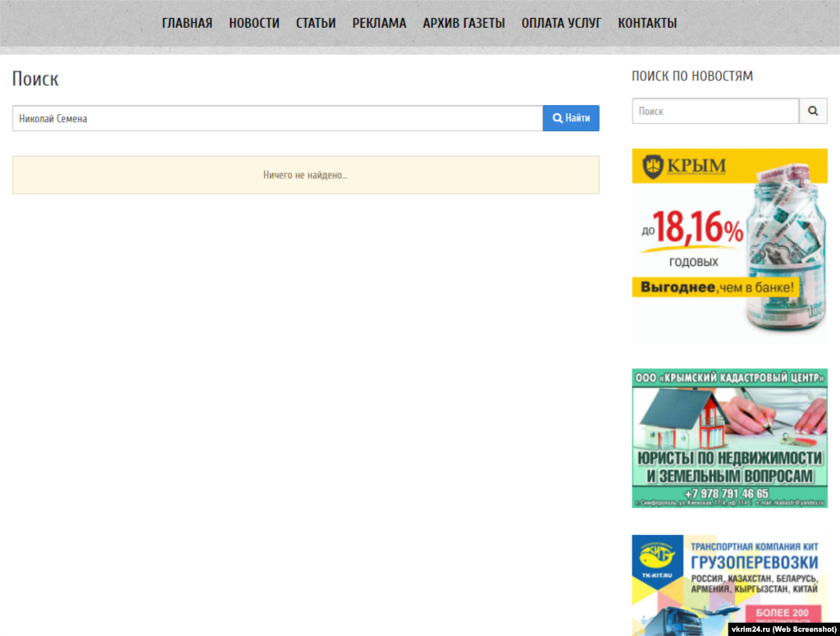Navigate to ОПЛАТА УСЛУГ
Image resolution: width=840 pixels, height=636 pixels.
(x=561, y=23)
